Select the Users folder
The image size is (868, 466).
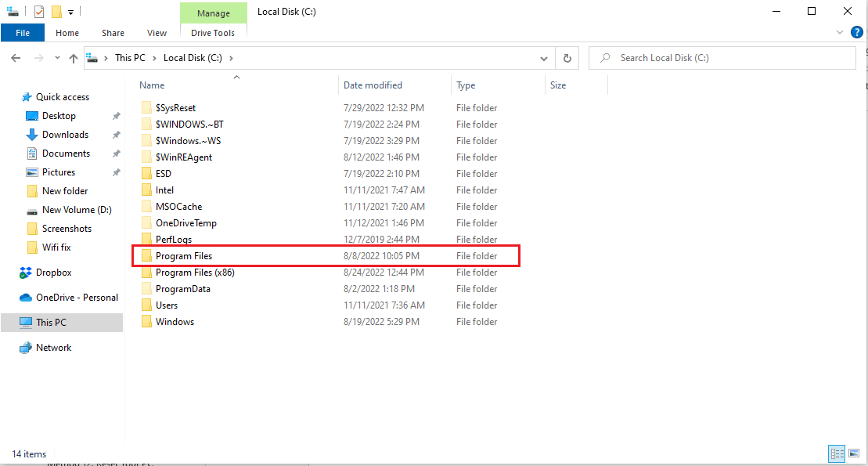pos(167,305)
